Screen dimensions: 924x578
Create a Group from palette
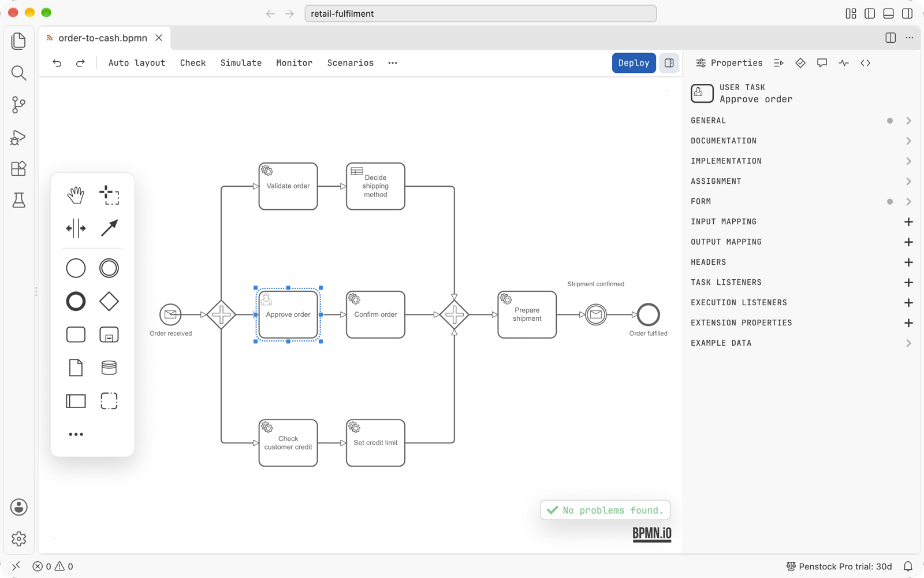109,401
